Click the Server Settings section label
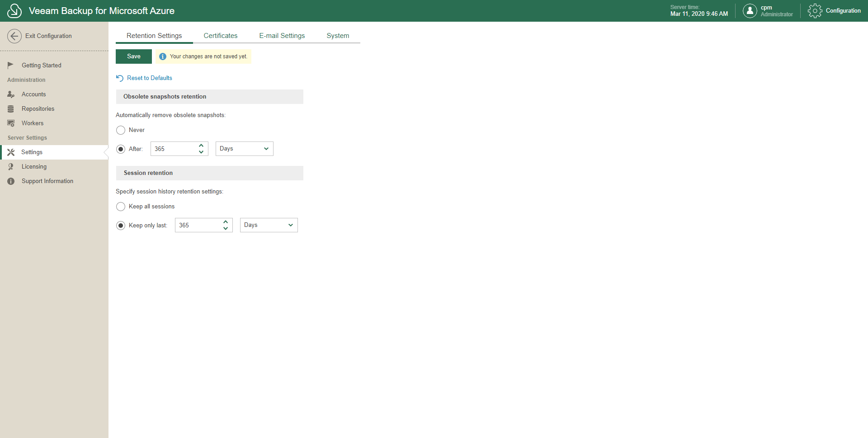The height and width of the screenshot is (438, 868). (x=27, y=138)
